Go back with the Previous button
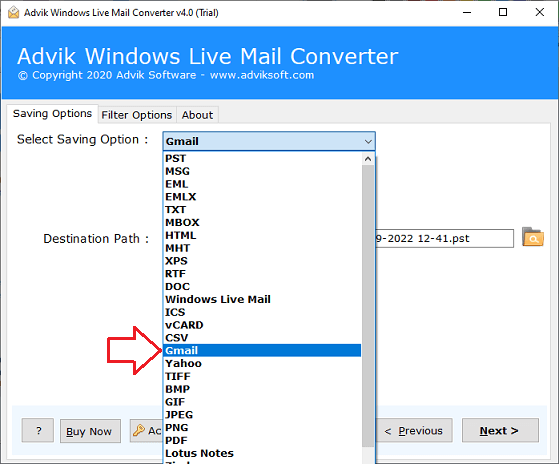 tap(414, 431)
